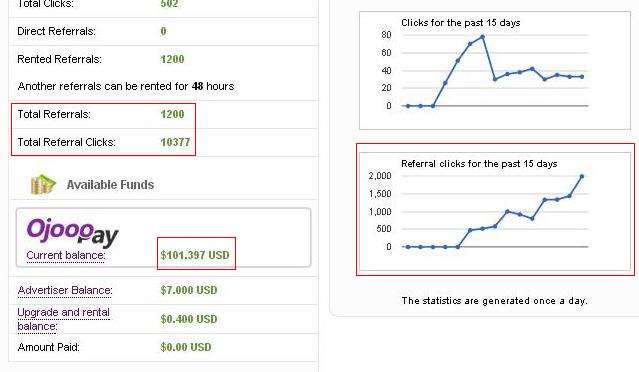Open the Current balance link
Viewport: 639px width, 372px height.
[x=66, y=255]
